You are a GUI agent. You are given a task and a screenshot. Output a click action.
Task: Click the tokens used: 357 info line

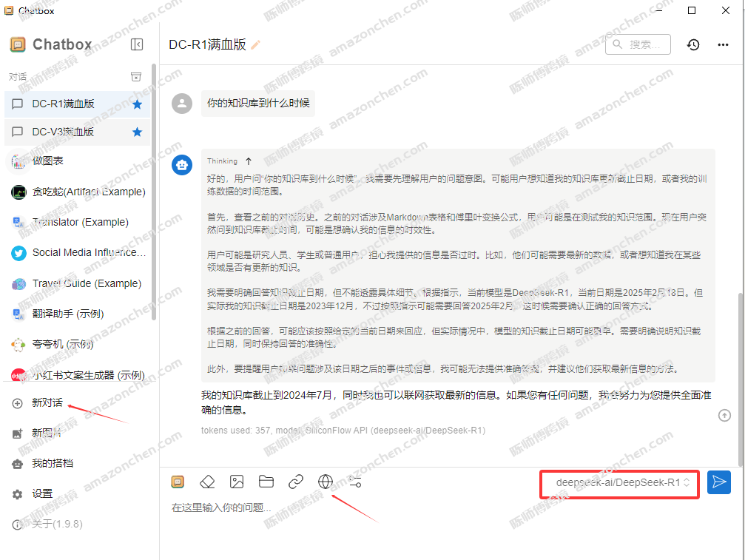click(x=343, y=431)
